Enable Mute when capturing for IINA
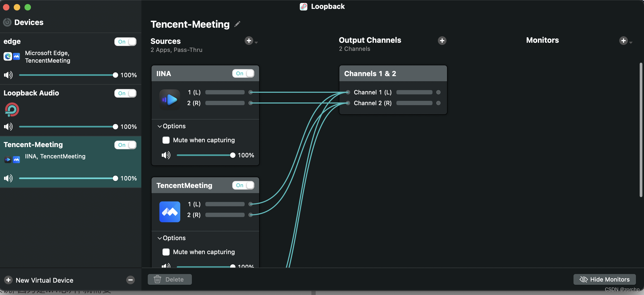This screenshot has height=295, width=644. pyautogui.click(x=166, y=140)
